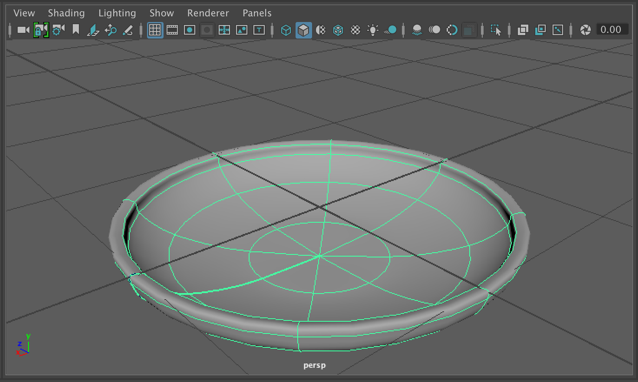This screenshot has height=382, width=638.
Task: Click the XYZ axis orientation indicator
Action: [x=23, y=345]
